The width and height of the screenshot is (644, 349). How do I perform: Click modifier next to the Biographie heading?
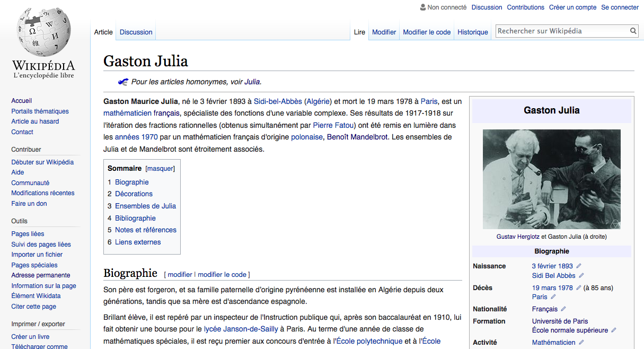point(180,275)
